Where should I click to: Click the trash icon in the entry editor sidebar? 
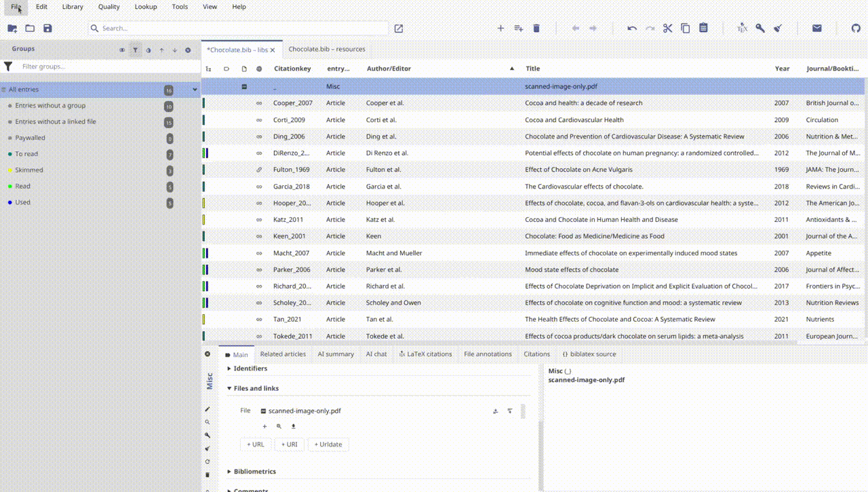[x=208, y=474]
